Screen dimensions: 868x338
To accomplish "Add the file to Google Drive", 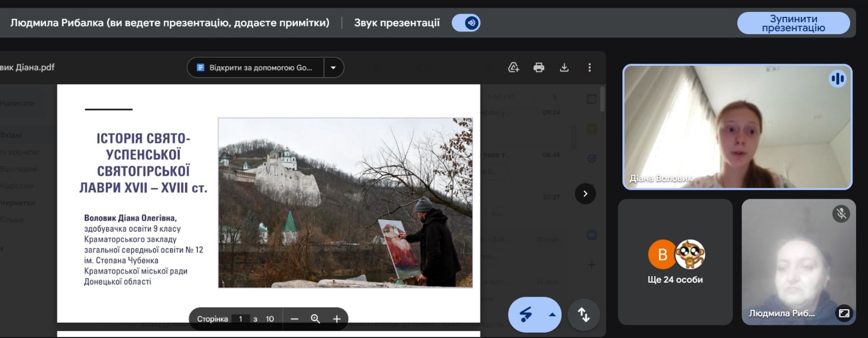I will pyautogui.click(x=513, y=67).
